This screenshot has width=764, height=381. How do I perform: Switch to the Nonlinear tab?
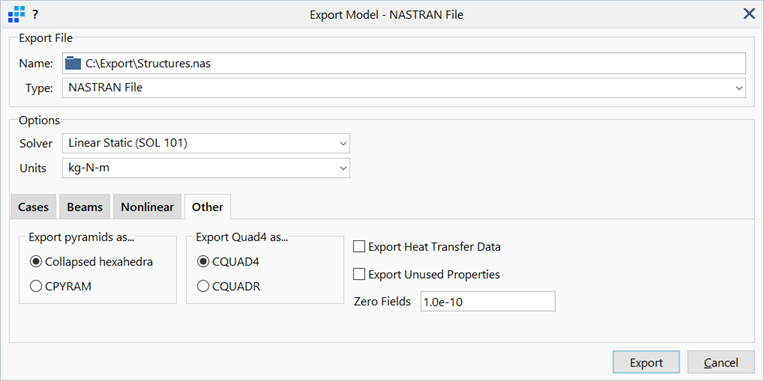[x=147, y=207]
